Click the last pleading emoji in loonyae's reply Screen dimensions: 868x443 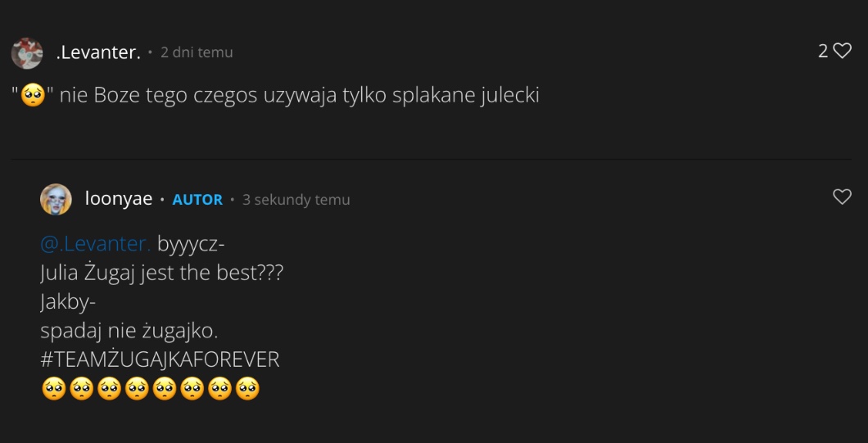coord(247,389)
